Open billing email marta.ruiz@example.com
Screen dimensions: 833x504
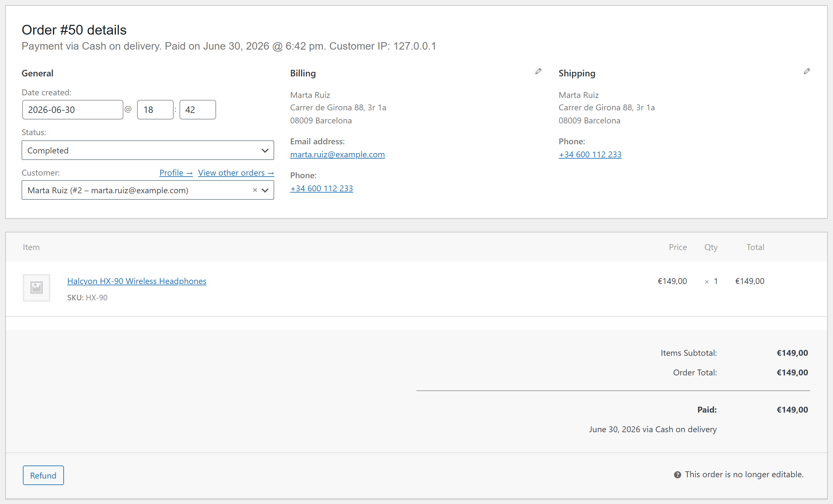coord(338,154)
